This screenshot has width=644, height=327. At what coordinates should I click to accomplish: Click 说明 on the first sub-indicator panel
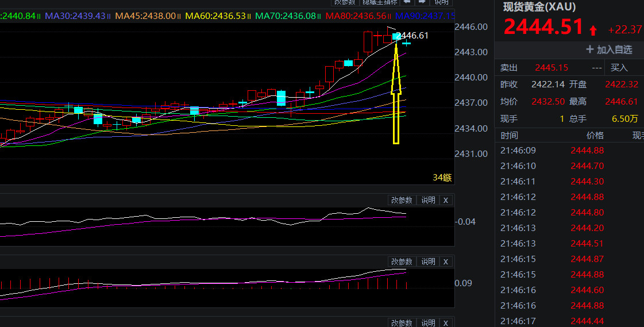pos(428,200)
